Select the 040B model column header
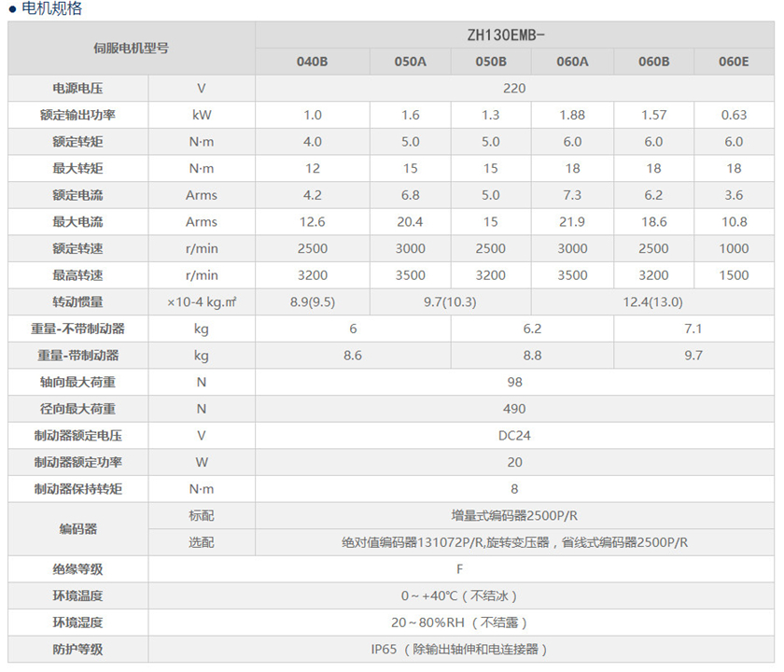This screenshot has height=672, width=784. point(312,63)
